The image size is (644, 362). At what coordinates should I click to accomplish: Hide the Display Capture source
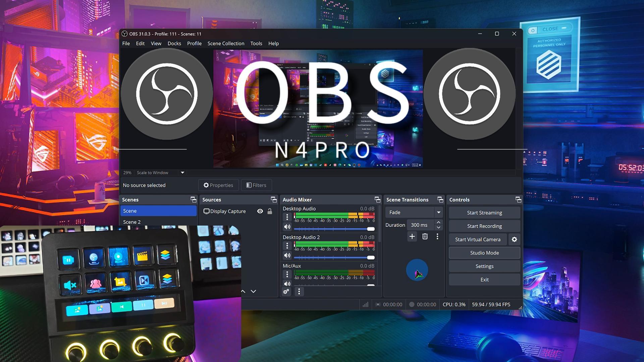[x=260, y=211]
